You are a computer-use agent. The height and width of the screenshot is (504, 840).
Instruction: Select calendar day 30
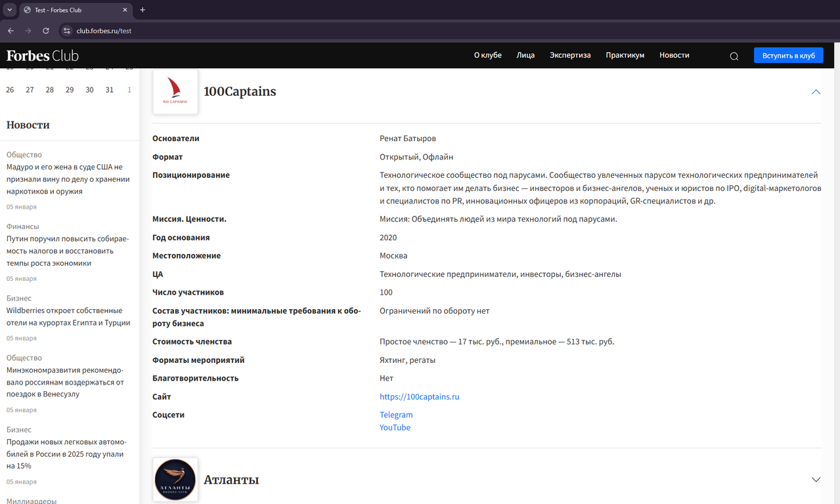point(89,90)
